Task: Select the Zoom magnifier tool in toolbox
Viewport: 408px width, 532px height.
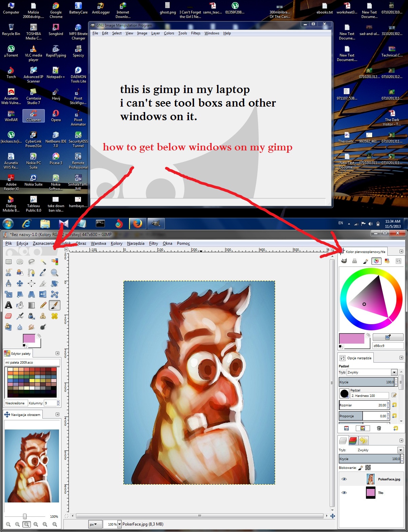Action: coord(55,272)
